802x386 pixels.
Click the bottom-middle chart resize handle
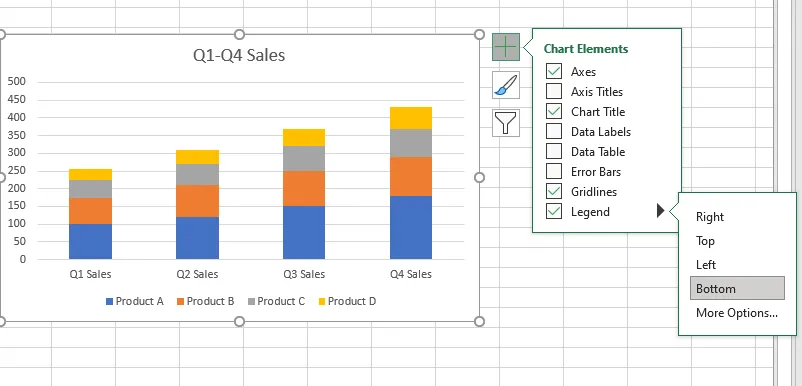(239, 321)
